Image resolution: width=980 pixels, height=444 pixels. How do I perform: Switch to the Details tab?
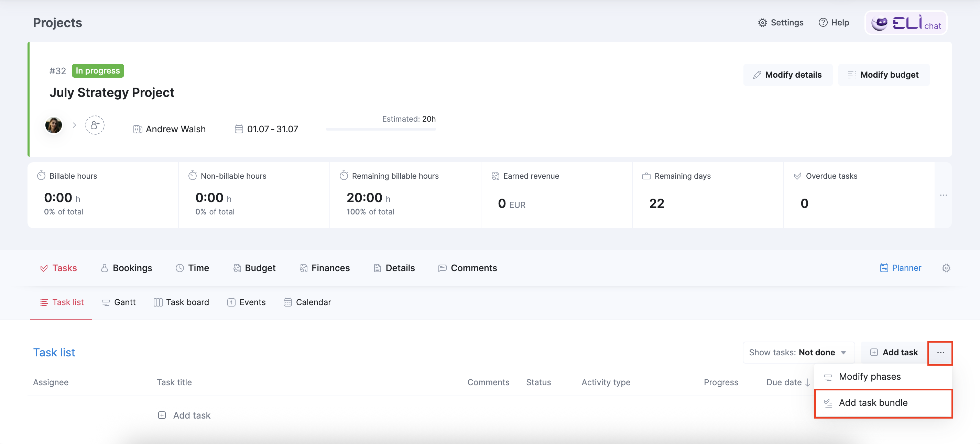394,268
